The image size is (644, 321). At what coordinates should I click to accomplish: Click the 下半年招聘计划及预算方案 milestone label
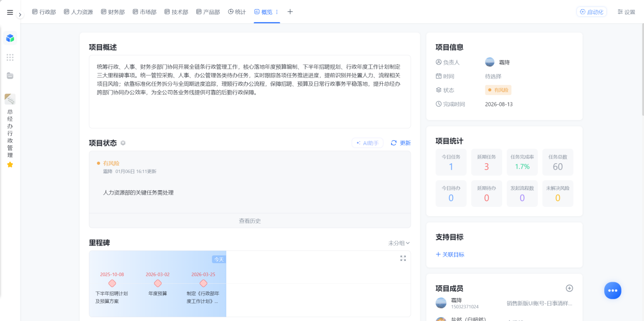(112, 297)
